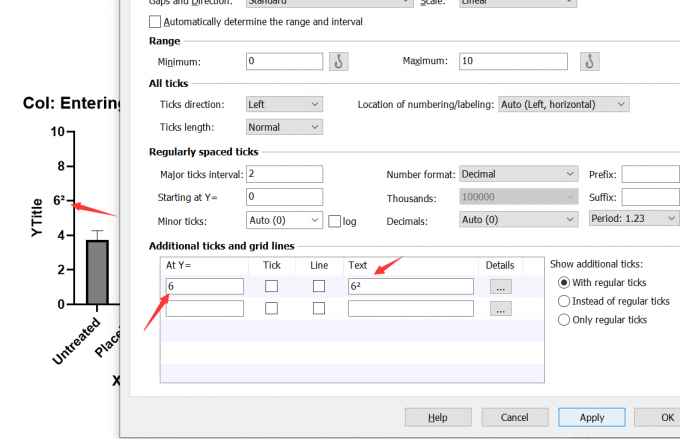Click the Cancel button
The image size is (680, 439).
click(x=515, y=417)
